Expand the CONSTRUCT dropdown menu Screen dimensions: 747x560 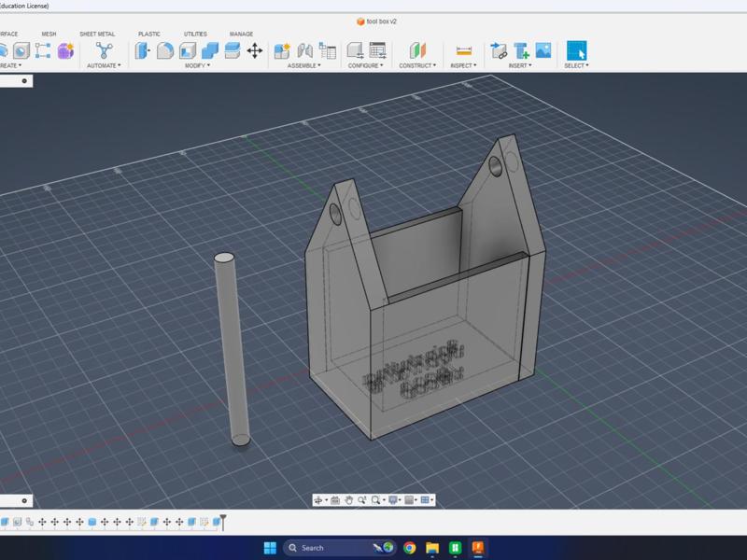pos(416,65)
